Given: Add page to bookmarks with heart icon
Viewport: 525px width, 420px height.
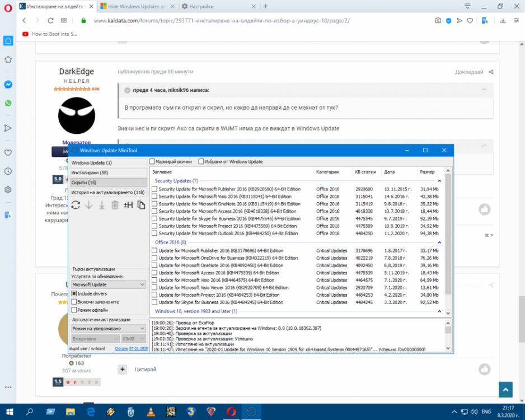Looking at the screenshot, I should pos(470,21).
